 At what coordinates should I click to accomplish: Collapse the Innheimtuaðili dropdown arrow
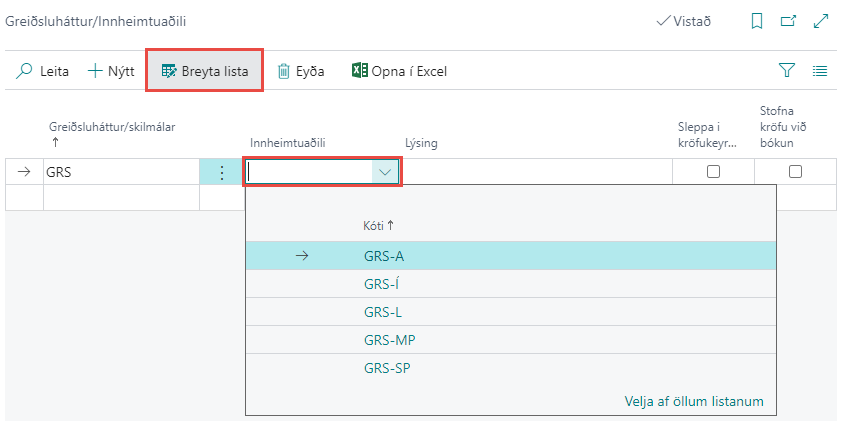click(385, 172)
